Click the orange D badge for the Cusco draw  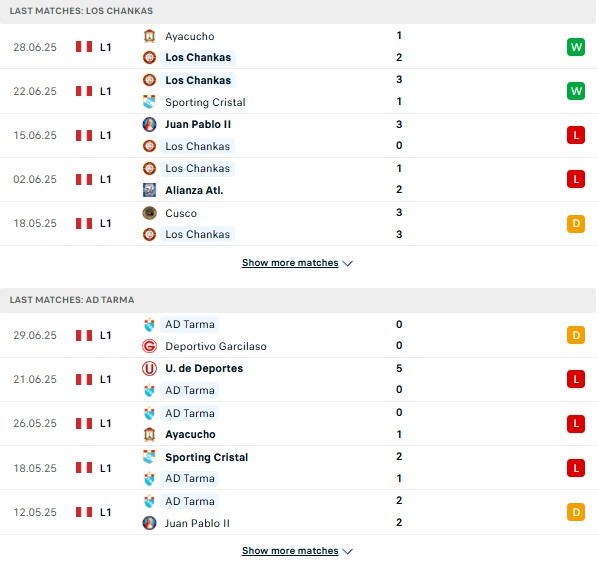pyautogui.click(x=576, y=223)
